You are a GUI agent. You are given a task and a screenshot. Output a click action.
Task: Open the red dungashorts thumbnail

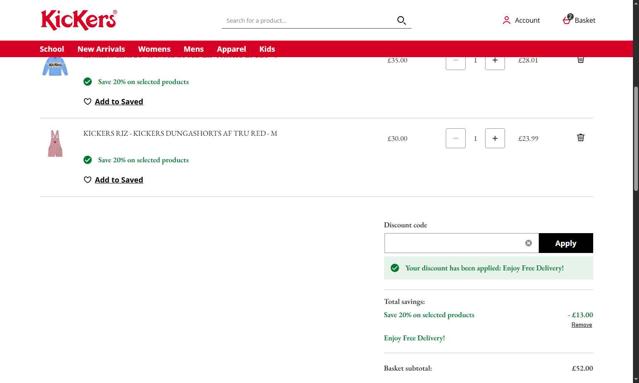tap(55, 143)
